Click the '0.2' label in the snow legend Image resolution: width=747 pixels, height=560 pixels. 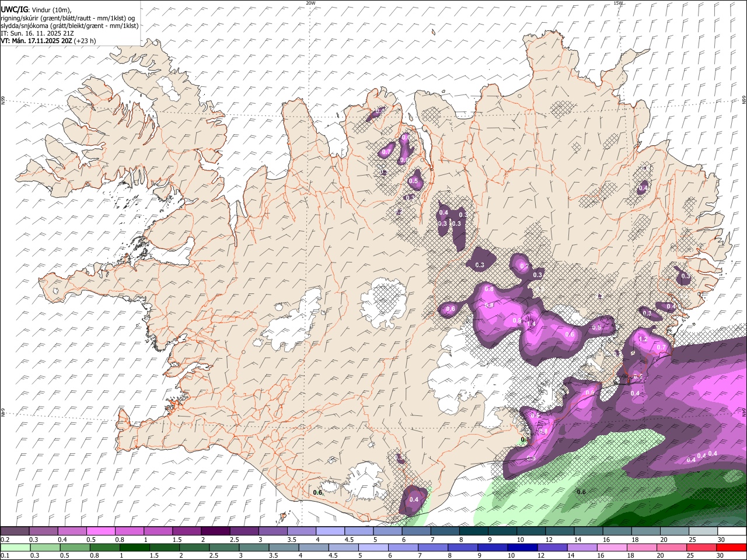coord(5,540)
